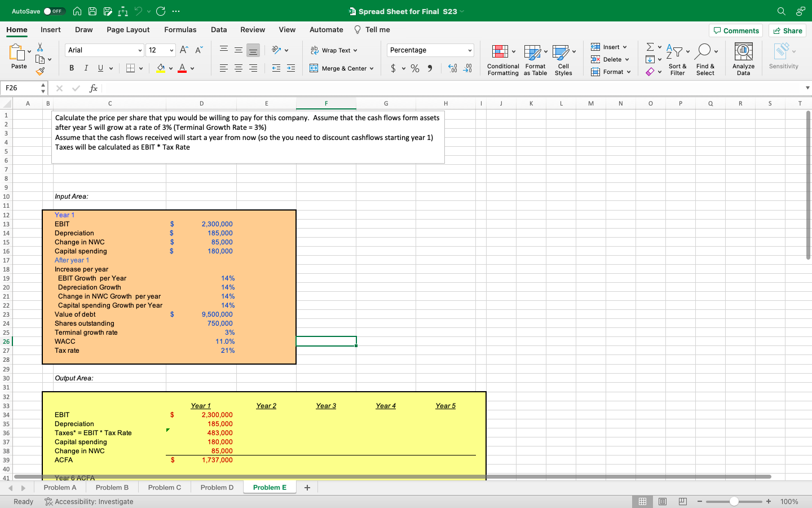Apply bold formatting with the Bold icon
The height and width of the screenshot is (508, 812).
pyautogui.click(x=71, y=68)
